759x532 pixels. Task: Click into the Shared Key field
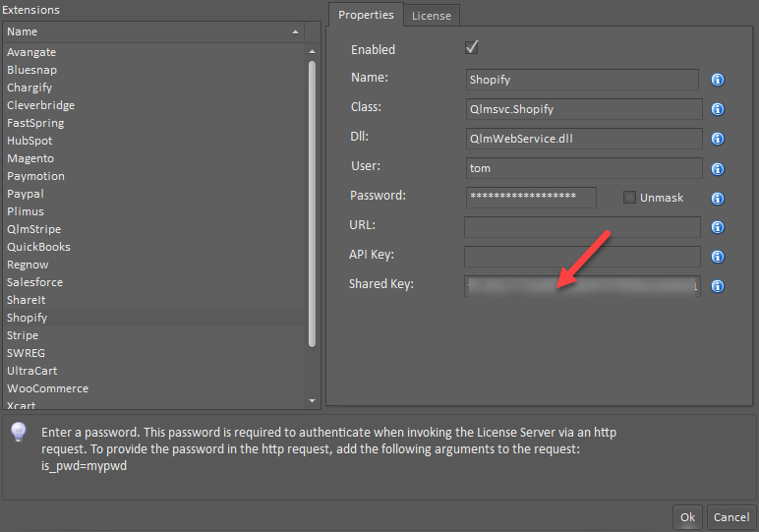582,286
